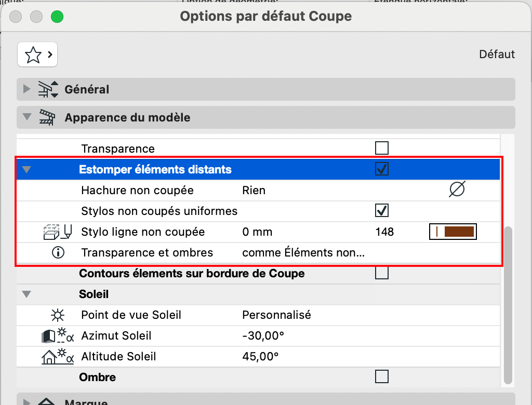The width and height of the screenshot is (532, 405).
Task: Collapse the Soleil group triangle
Action: pyautogui.click(x=27, y=294)
